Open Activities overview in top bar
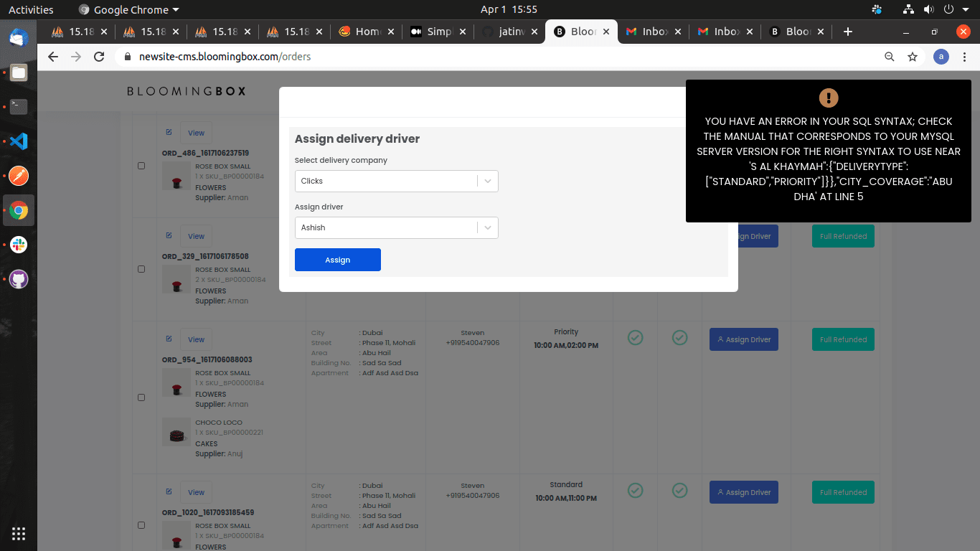Viewport: 980px width, 551px height. coord(31,9)
